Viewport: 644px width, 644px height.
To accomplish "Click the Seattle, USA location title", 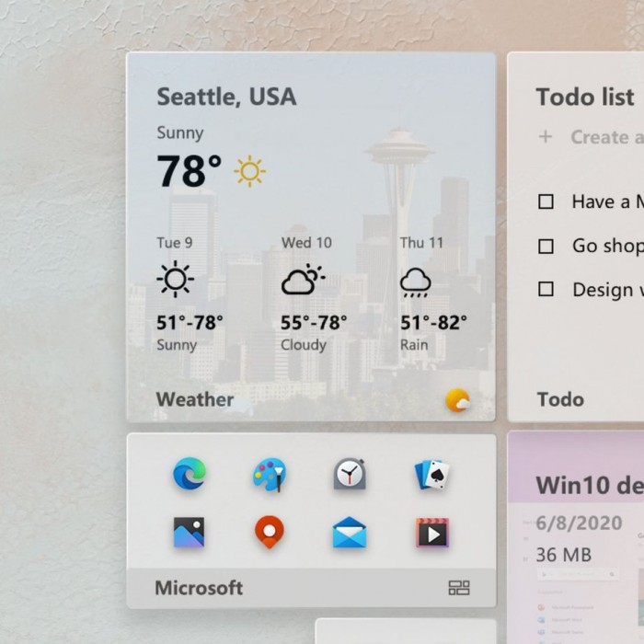I will coord(226,97).
